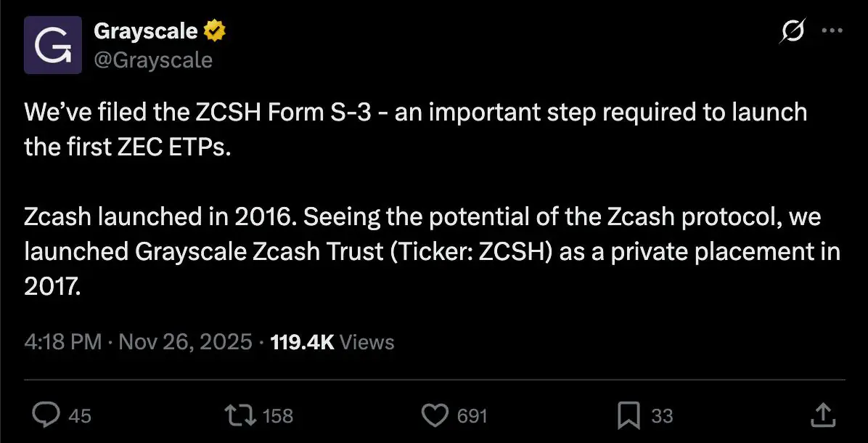Click the bookmark count of 33
Screen dimensions: 868x443
[x=661, y=415]
